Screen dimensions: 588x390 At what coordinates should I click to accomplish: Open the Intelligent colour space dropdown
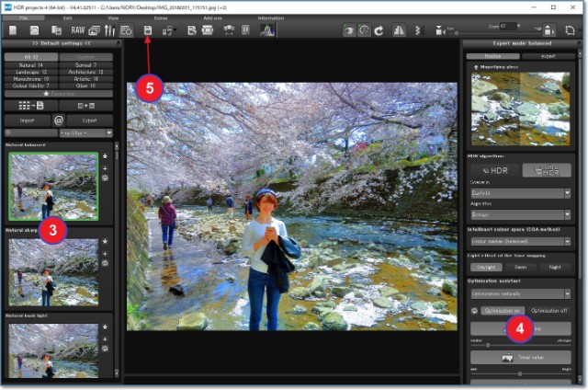520,241
